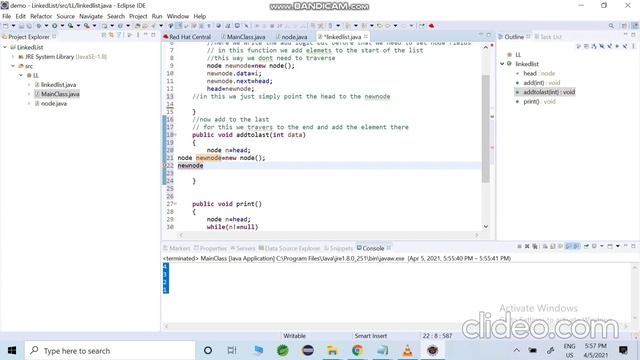Open Chrome from taskbar

point(357,350)
